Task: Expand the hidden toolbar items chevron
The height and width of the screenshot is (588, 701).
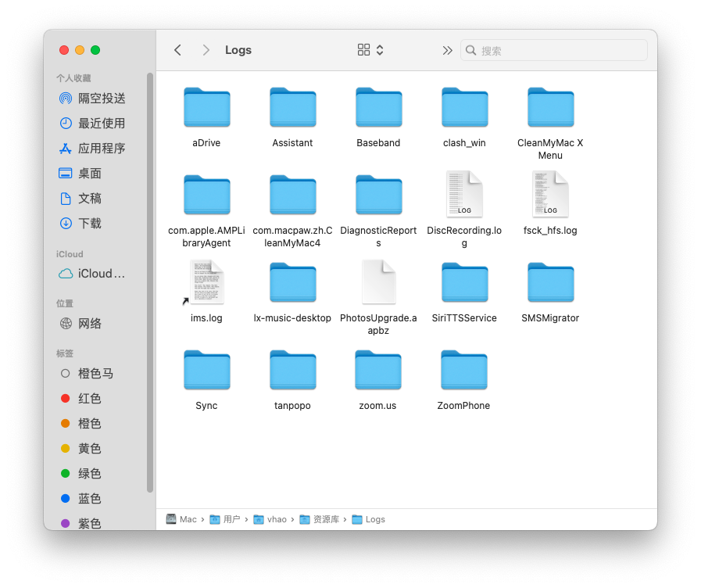Action: point(446,49)
